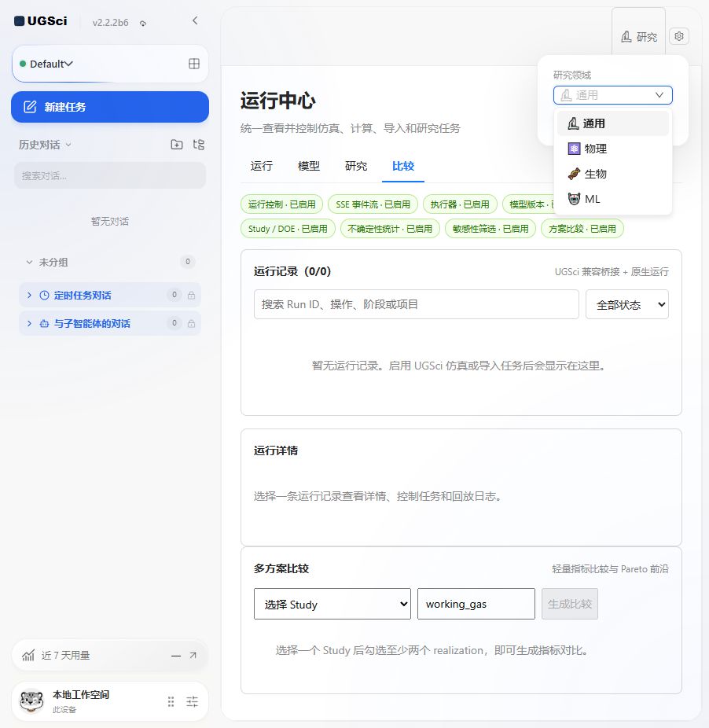Click the SSE 事件流 · 已启用 badge
This screenshot has height=728, width=709.
pyautogui.click(x=373, y=204)
